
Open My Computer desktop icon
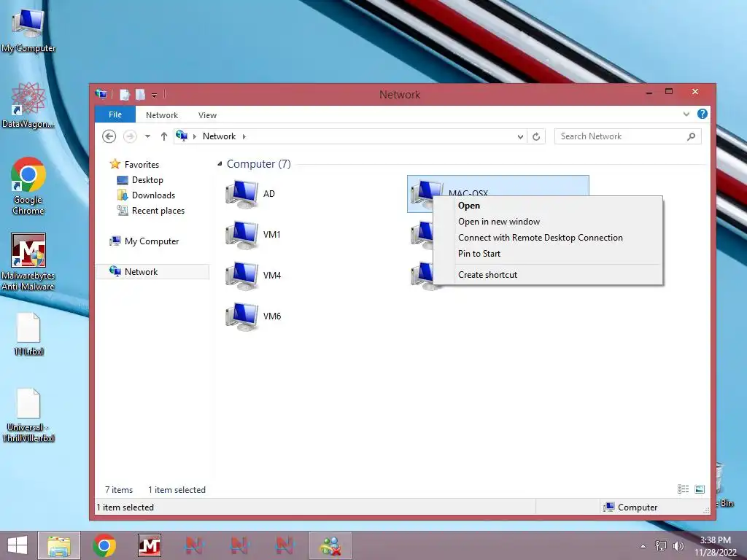[28, 30]
